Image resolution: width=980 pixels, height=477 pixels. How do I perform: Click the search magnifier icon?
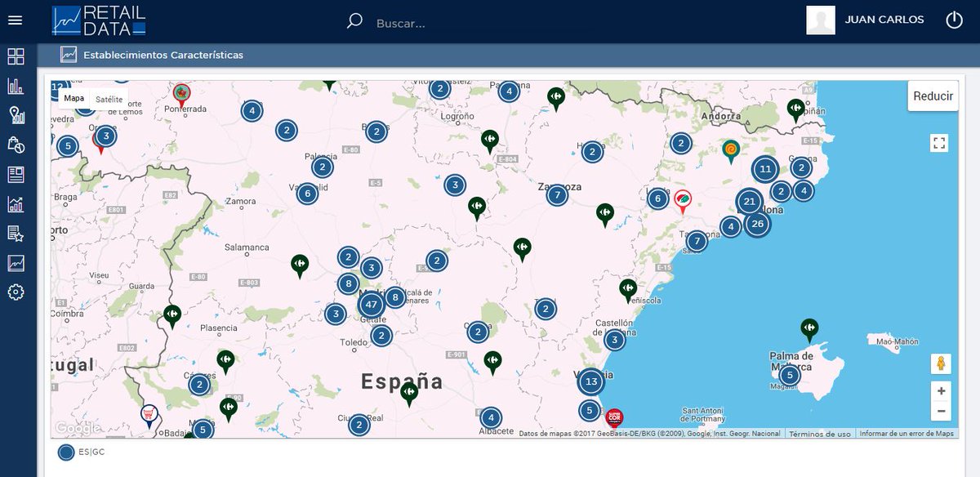[354, 21]
